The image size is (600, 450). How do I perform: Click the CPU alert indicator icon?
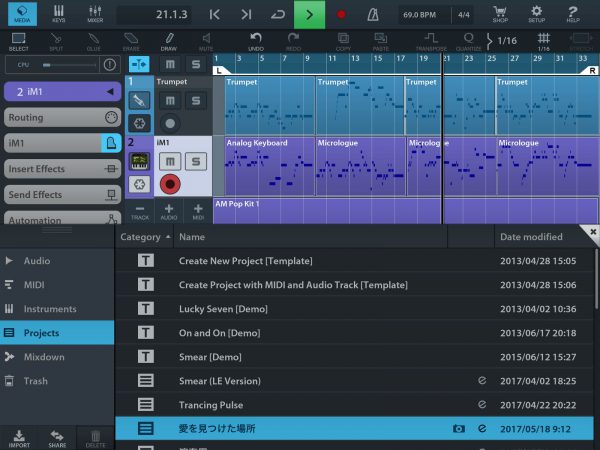[110, 65]
